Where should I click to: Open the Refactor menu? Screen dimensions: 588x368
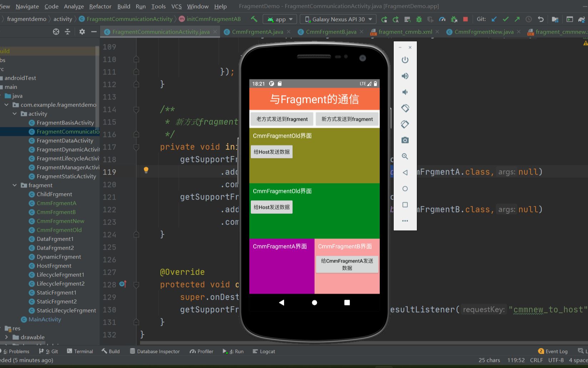point(100,6)
